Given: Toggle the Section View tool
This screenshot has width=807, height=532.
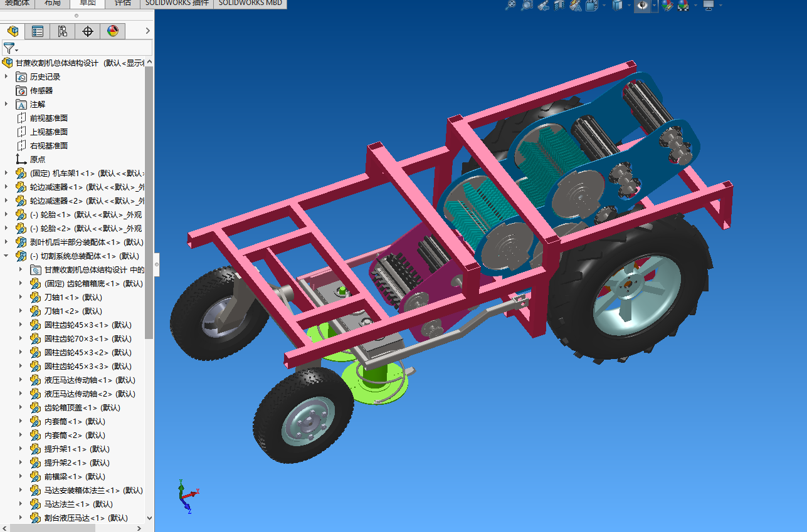Looking at the screenshot, I should coord(559,5).
